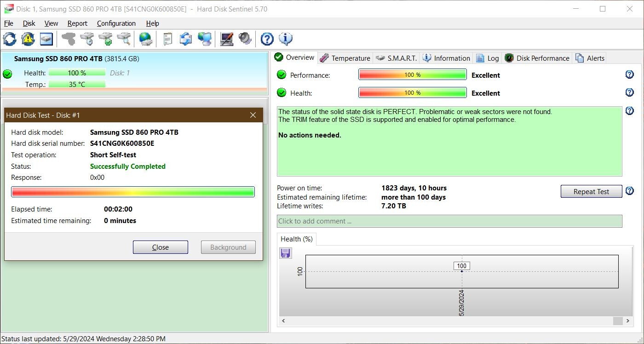The image size is (644, 344).
Task: Click the disk with clock test icon
Action: click(x=87, y=39)
